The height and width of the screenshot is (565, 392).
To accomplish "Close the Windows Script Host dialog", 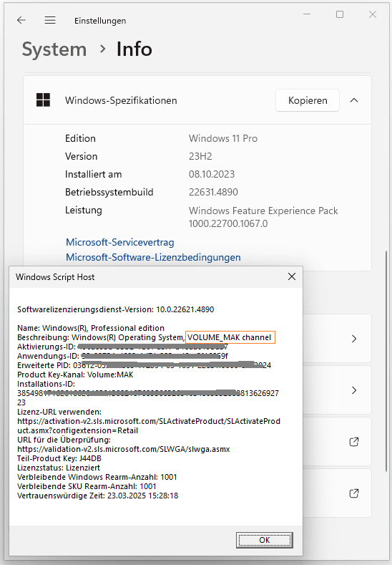I will pyautogui.click(x=292, y=276).
